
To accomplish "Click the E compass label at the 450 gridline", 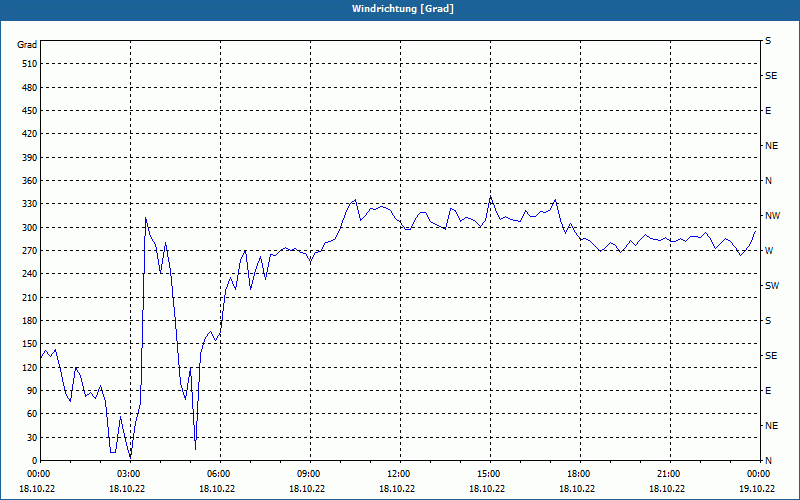I will [768, 111].
